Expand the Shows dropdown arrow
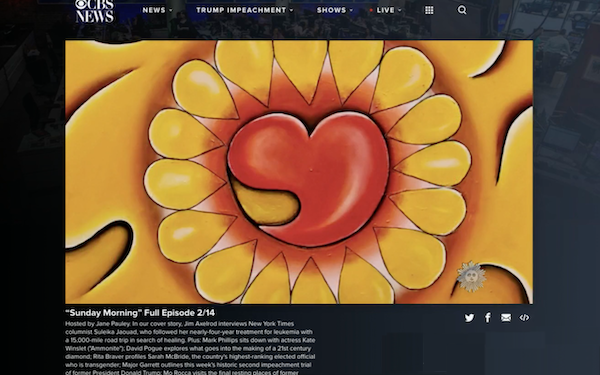 click(x=351, y=10)
